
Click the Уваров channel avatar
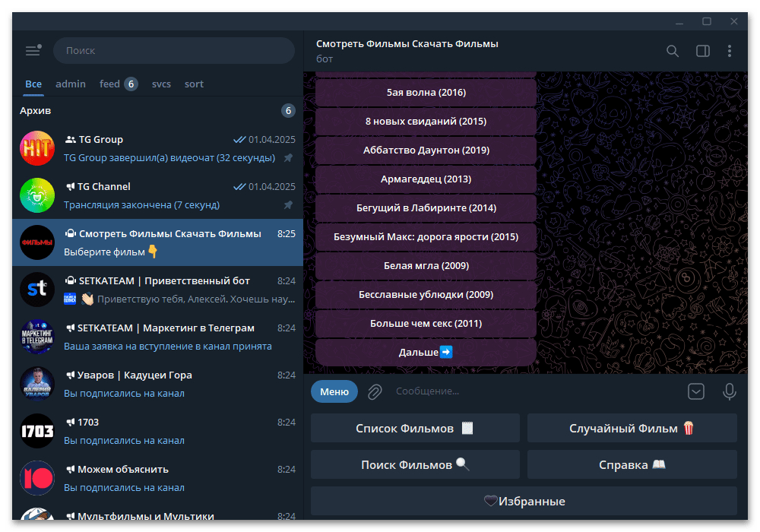pyautogui.click(x=37, y=384)
